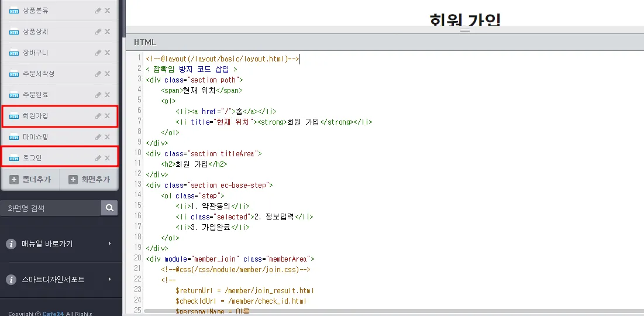
Task: Remove 마이쇼핑 with its X icon
Action: pos(107,137)
